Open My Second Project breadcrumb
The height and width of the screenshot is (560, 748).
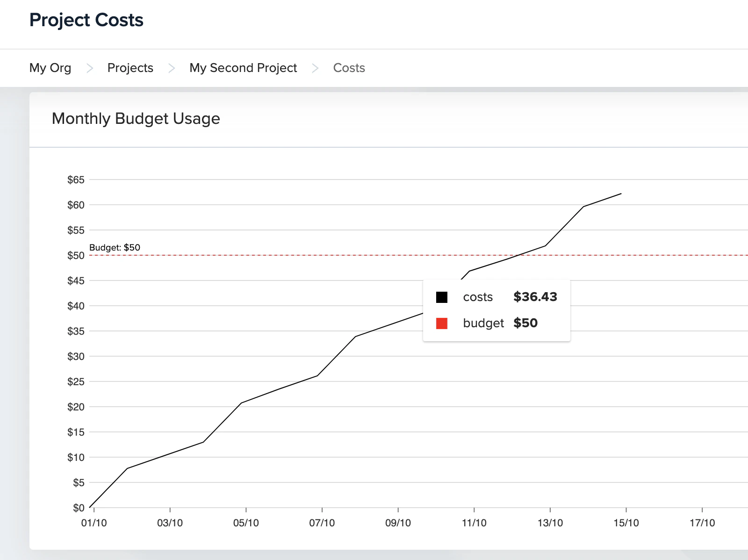243,68
